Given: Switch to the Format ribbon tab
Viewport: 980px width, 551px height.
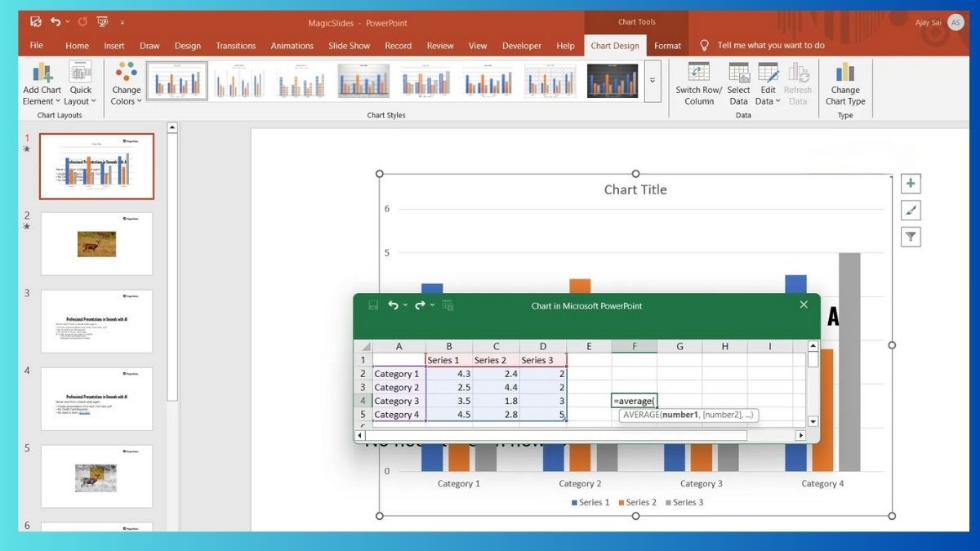Looking at the screenshot, I should (x=667, y=46).
